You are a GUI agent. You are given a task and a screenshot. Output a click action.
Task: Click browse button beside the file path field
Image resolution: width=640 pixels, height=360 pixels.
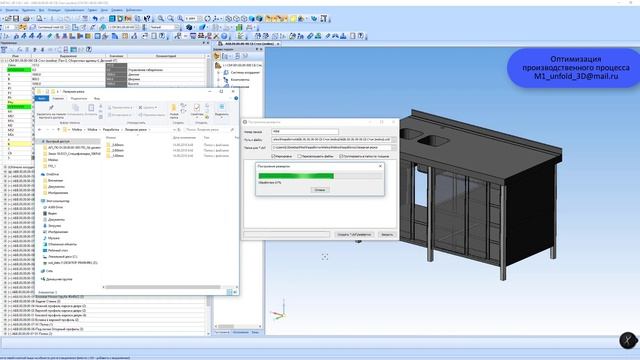(394, 140)
